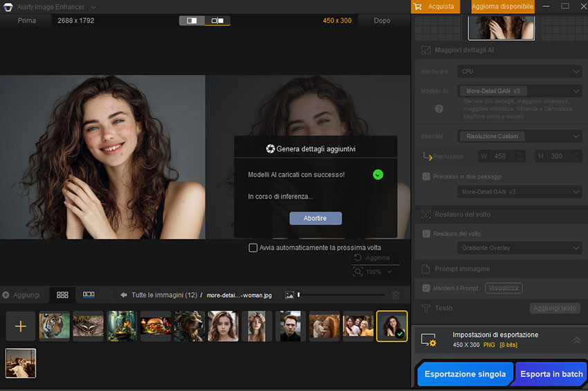Select the burger thumbnail
Screen dimensions: 588x391
(156, 326)
